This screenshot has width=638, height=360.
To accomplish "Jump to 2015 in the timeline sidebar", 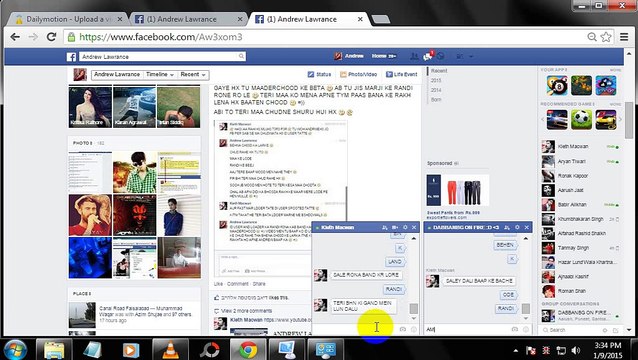I will (x=436, y=80).
